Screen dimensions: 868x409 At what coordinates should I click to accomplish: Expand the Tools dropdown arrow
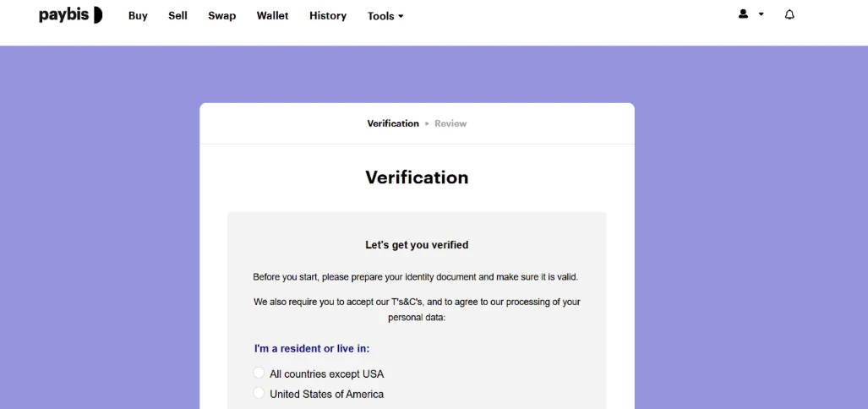[401, 17]
